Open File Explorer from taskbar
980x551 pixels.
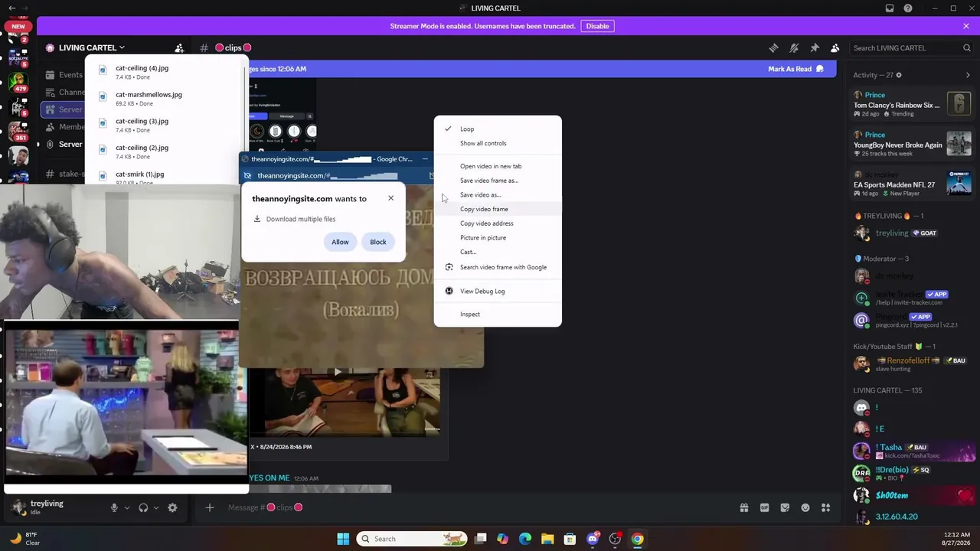(x=547, y=539)
